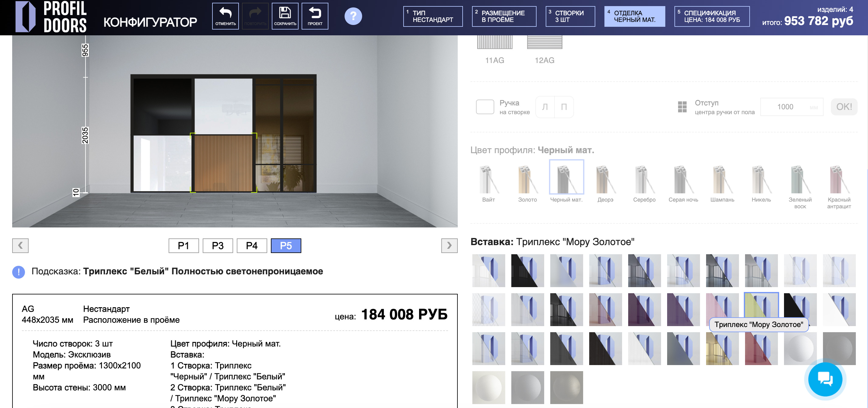Switch to the P1 design tab

[184, 245]
